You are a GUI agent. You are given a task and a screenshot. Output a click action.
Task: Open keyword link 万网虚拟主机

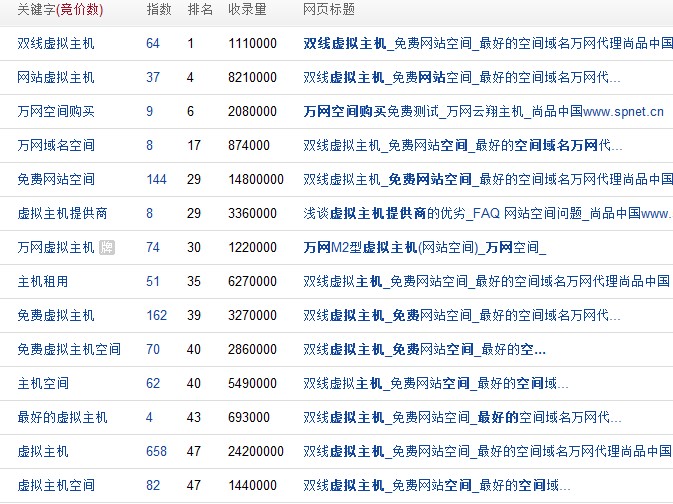(56, 247)
